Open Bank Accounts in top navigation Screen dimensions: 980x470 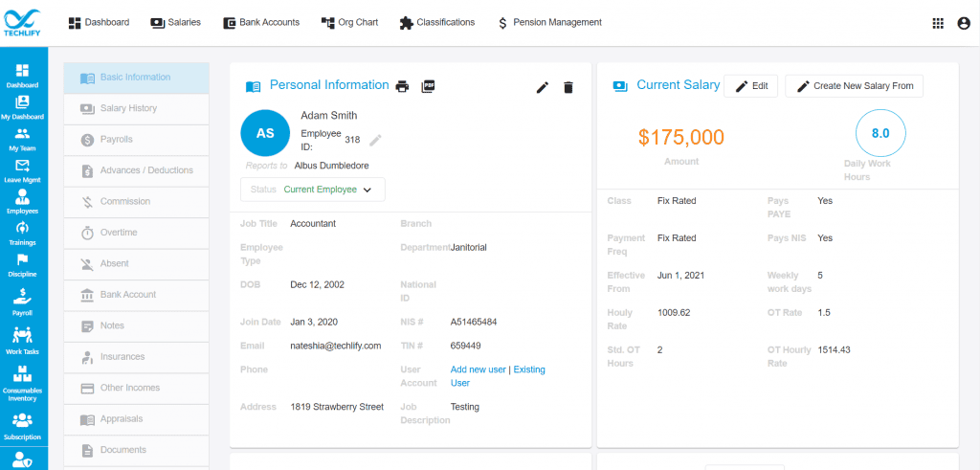(261, 23)
